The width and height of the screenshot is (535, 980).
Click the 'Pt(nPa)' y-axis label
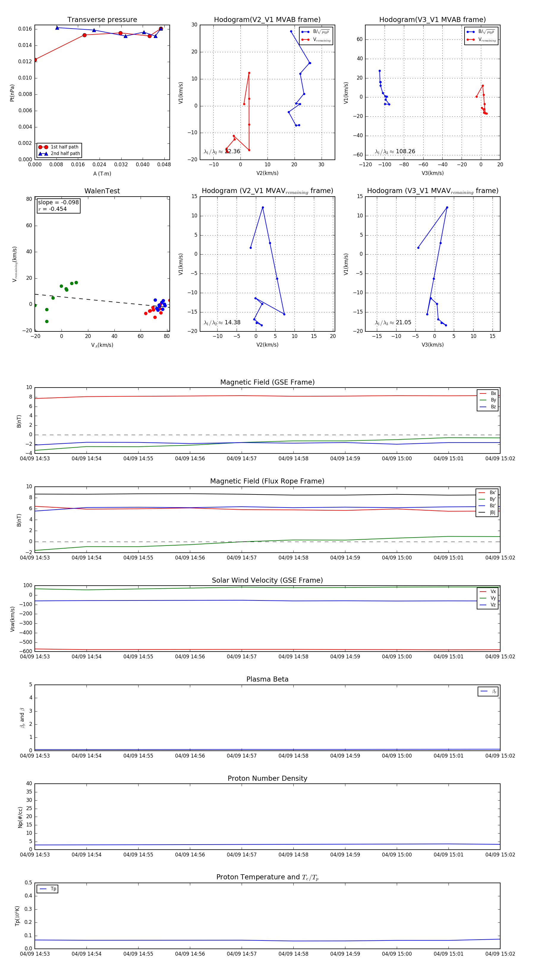[x=12, y=93]
